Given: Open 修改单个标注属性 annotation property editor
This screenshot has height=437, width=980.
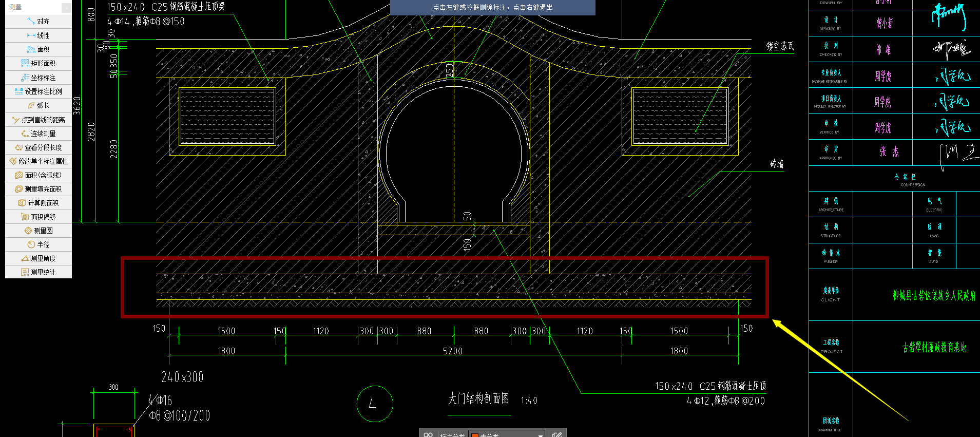Looking at the screenshot, I should point(39,161).
